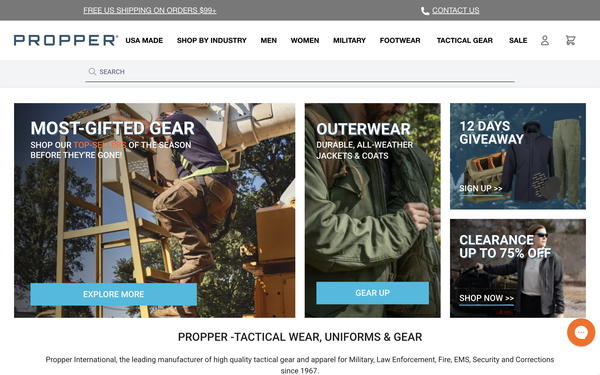Expand the Men navigation menu
This screenshot has height=375, width=600.
tap(269, 40)
